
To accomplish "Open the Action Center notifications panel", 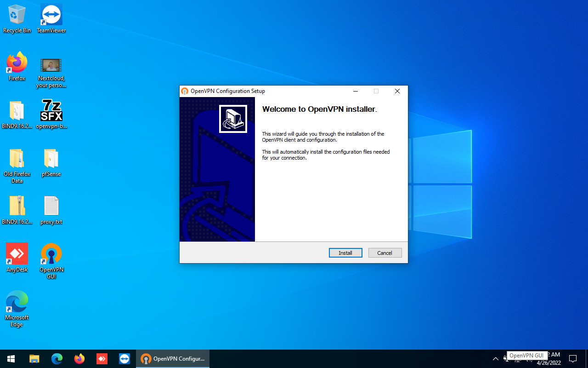I will coord(573,358).
